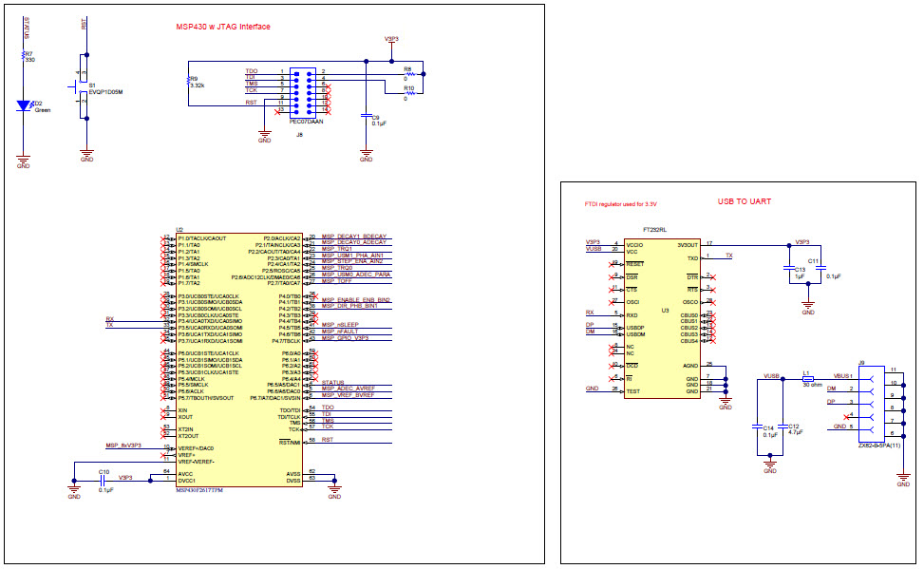Select capacitor C9 symbol
This screenshot has width=924, height=569.
pyautogui.click(x=367, y=116)
